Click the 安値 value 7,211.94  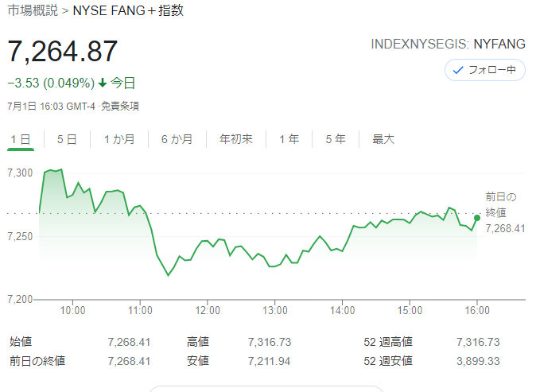(269, 361)
